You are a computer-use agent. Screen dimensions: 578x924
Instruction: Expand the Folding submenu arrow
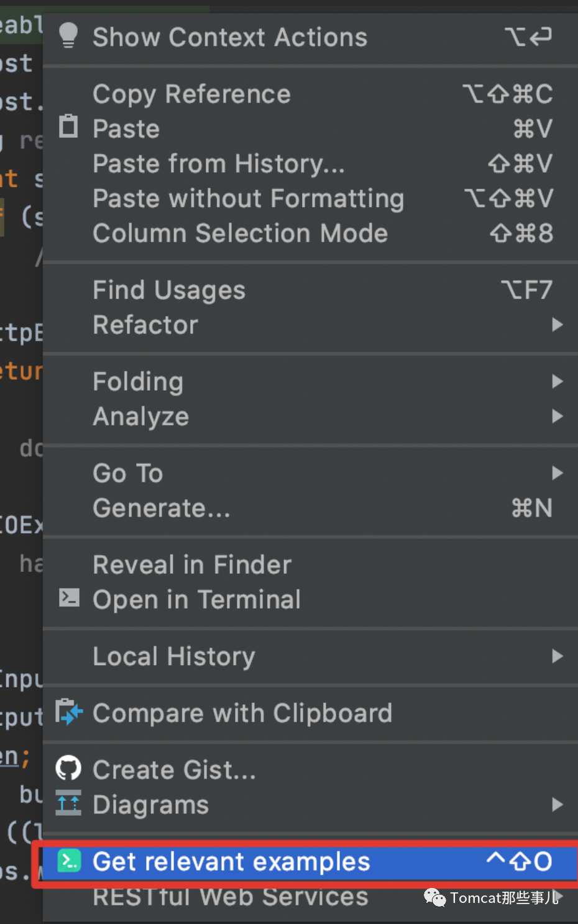point(557,381)
